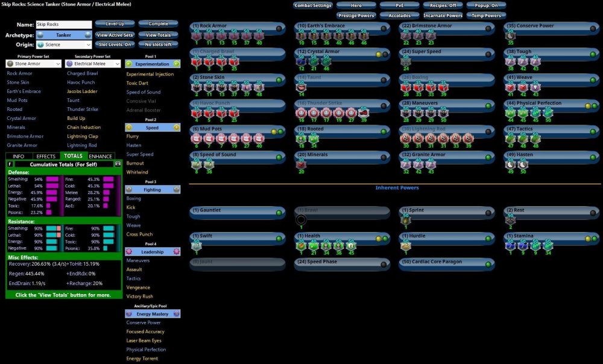
Task: Click the Smashing defense percentage bar
Action: (52, 179)
